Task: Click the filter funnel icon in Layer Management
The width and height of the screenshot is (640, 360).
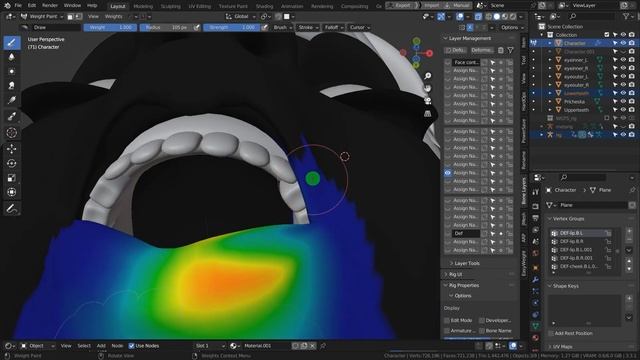Action: (511, 50)
